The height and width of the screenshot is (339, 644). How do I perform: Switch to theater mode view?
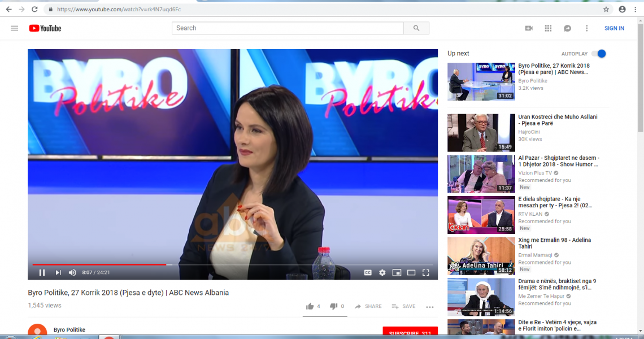click(411, 272)
